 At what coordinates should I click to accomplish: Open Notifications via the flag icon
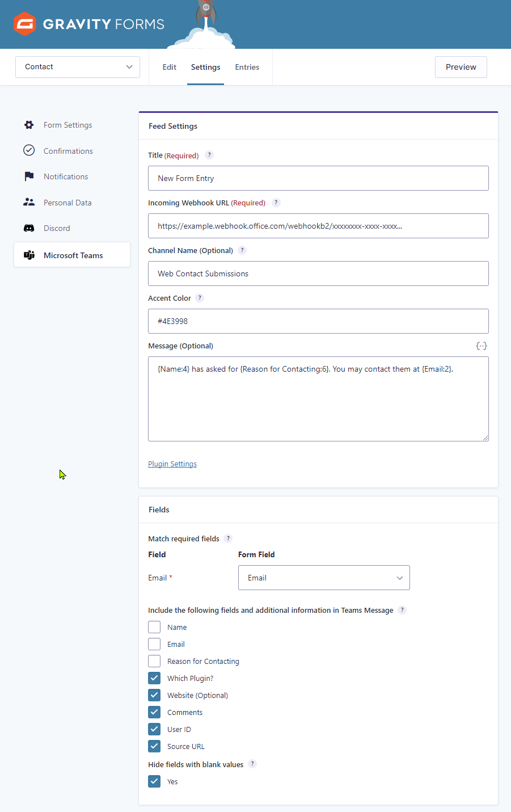28,176
